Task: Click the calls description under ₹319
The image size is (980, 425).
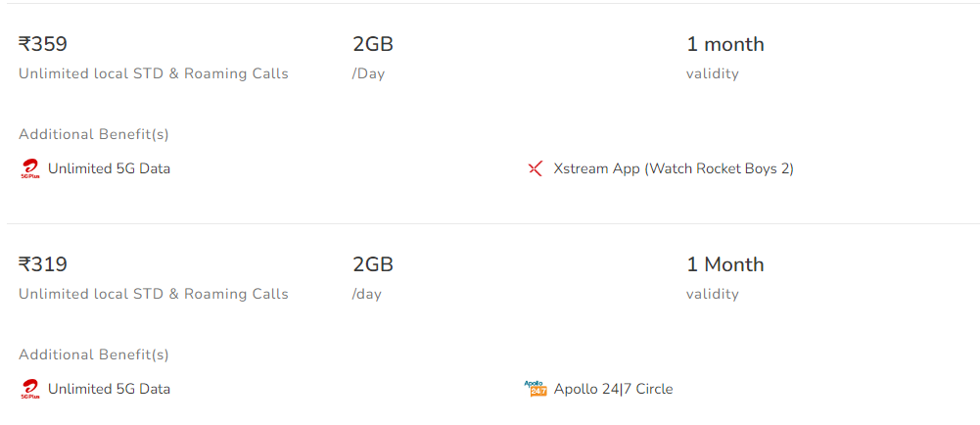Action: click(x=154, y=294)
